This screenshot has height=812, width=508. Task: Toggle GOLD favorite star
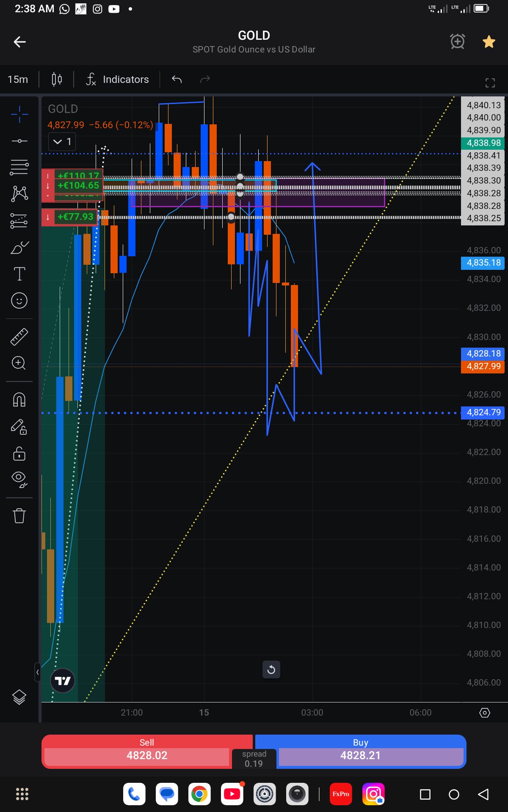click(x=489, y=42)
